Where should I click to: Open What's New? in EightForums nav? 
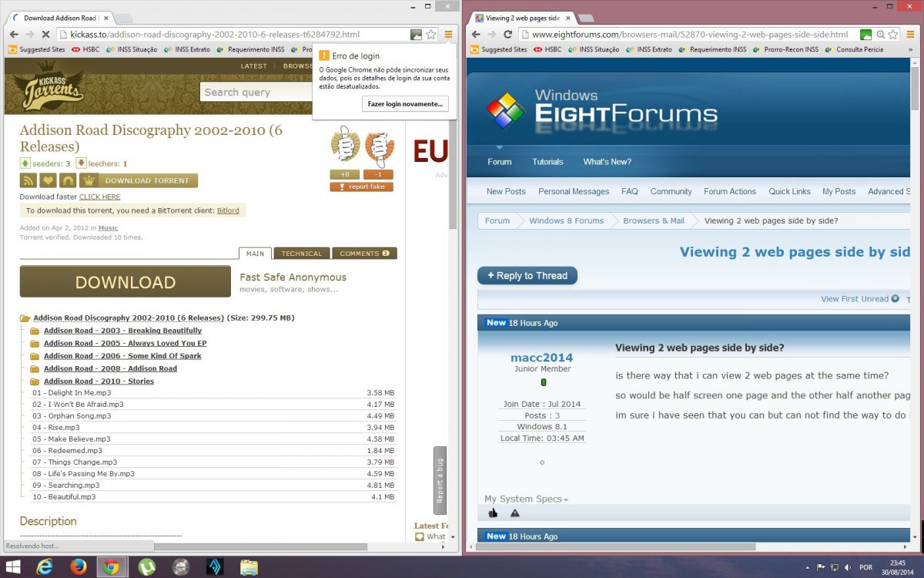(x=608, y=162)
